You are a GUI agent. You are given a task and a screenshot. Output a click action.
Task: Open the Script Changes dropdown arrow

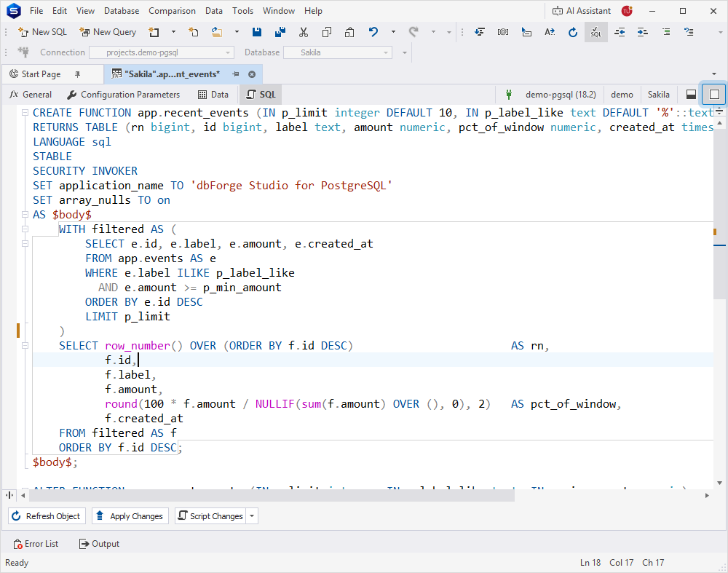(x=252, y=516)
